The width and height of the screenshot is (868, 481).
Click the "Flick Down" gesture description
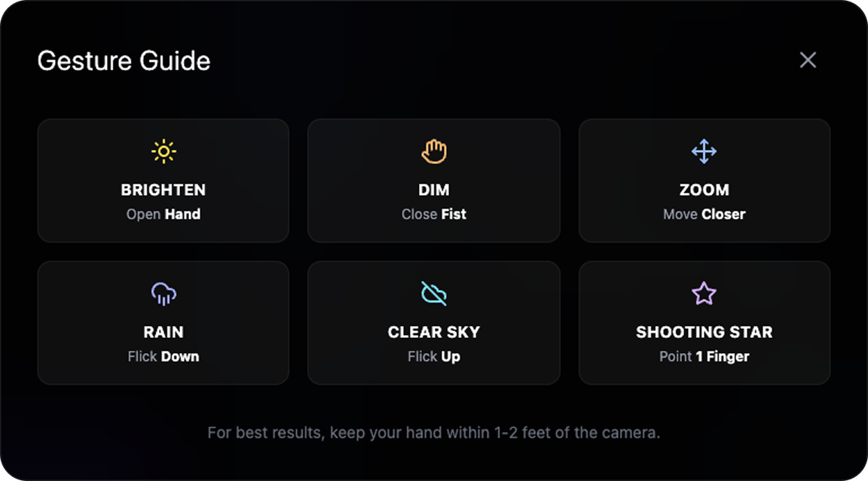(x=164, y=357)
